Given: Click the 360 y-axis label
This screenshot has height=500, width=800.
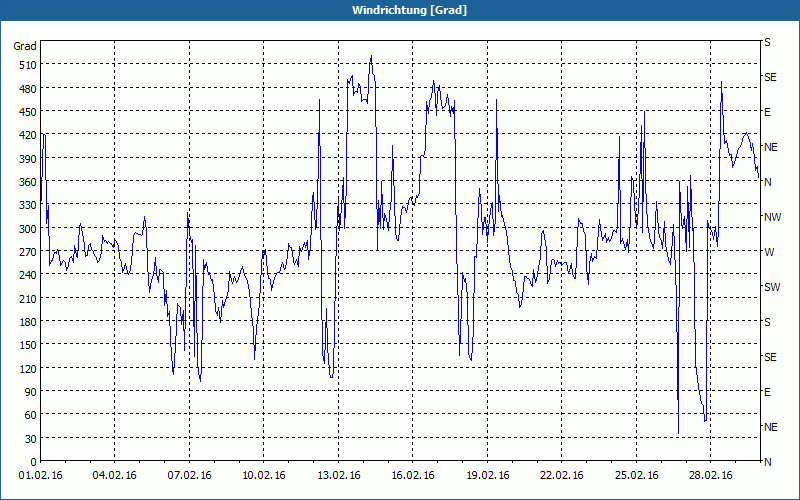Looking at the screenshot, I should [x=27, y=182].
